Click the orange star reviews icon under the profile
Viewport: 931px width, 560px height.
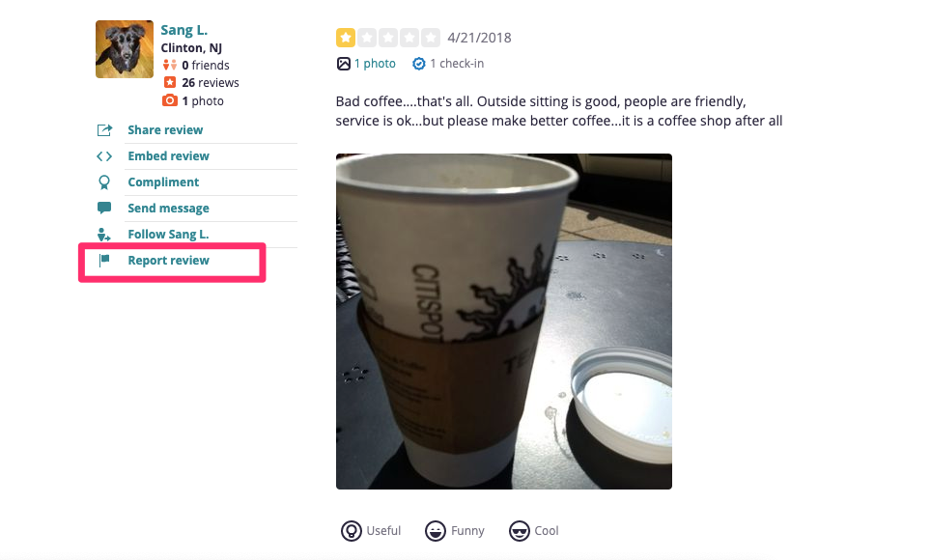pyautogui.click(x=170, y=82)
